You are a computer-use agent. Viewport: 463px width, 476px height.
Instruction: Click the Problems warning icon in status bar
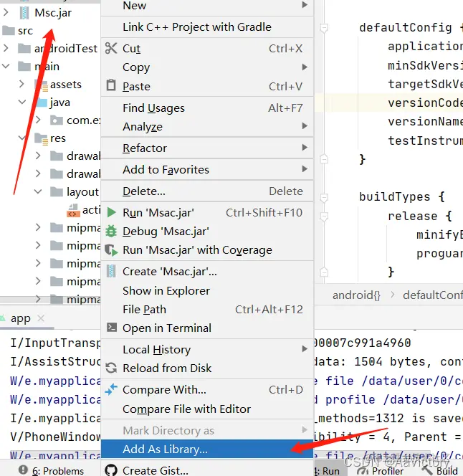click(23, 470)
